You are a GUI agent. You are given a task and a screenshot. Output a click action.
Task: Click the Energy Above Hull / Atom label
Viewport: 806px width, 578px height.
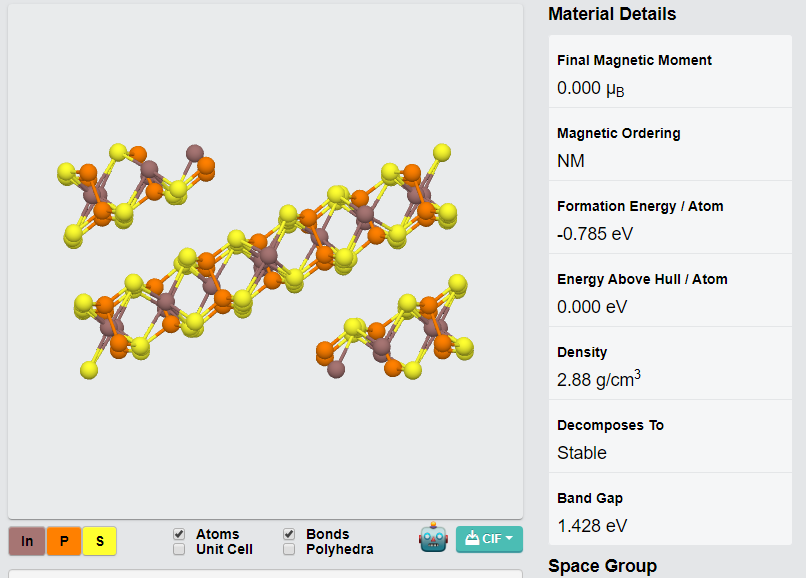coord(642,279)
